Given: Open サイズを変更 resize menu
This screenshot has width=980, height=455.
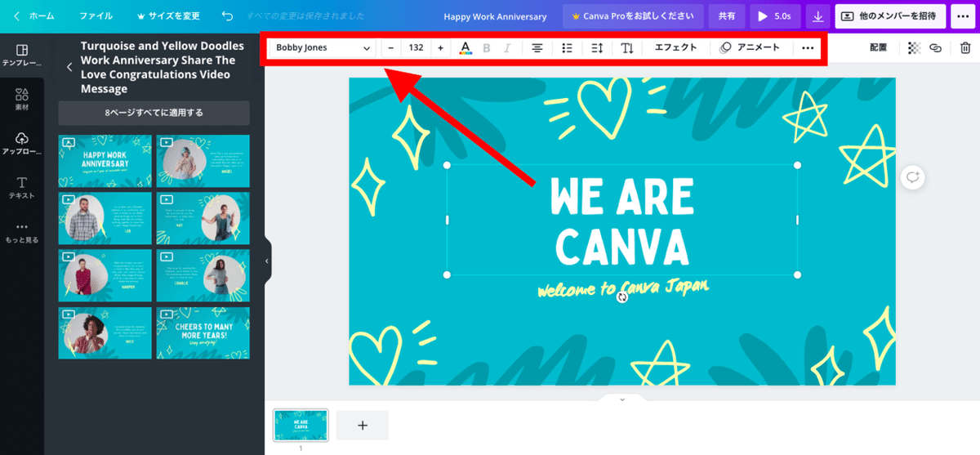Looking at the screenshot, I should [167, 16].
